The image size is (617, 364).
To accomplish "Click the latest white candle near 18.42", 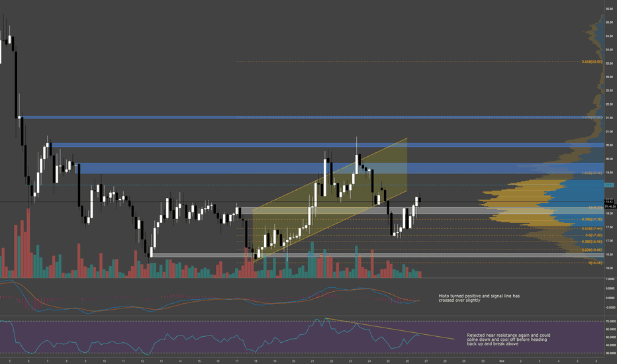I will pyautogui.click(x=416, y=201).
